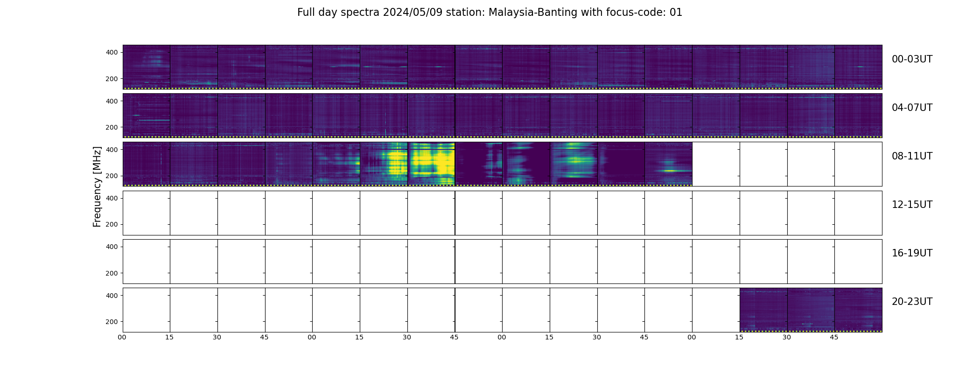980x373 pixels.
Task: Select the '00-03UT' row label
Action: (912, 59)
